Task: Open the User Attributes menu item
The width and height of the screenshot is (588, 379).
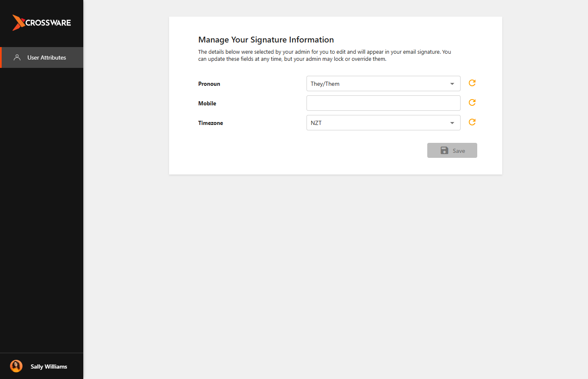Action: pos(42,57)
